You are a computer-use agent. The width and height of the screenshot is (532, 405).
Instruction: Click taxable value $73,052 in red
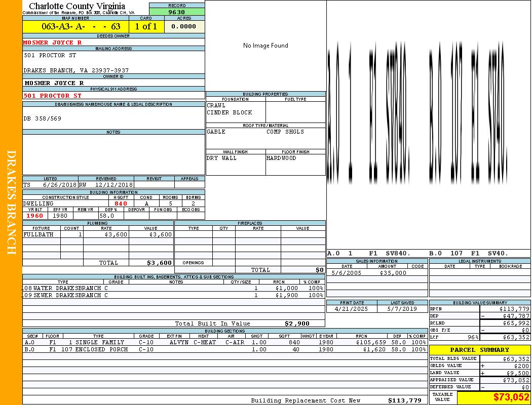click(x=511, y=397)
